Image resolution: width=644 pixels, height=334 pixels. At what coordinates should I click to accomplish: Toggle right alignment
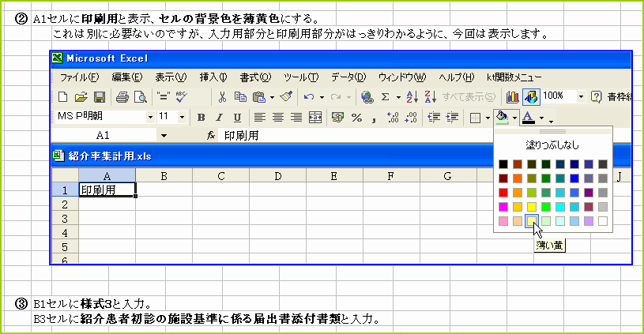click(x=296, y=118)
